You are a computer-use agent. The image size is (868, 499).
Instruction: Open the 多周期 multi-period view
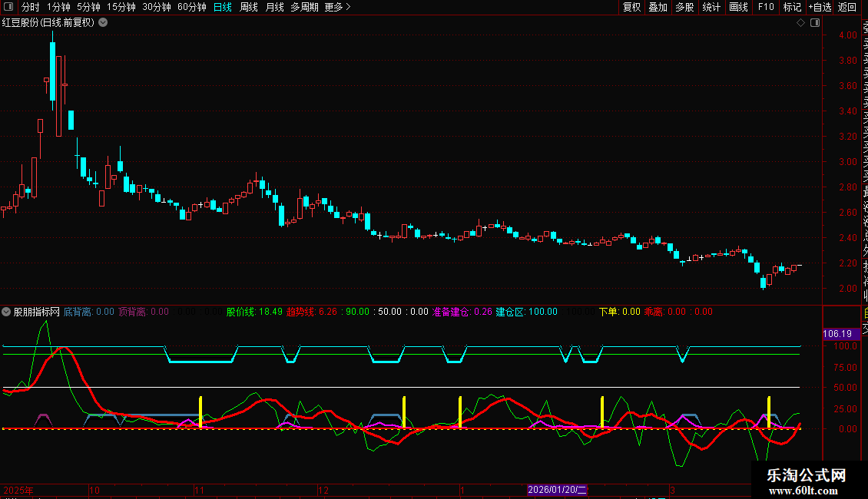(x=304, y=8)
